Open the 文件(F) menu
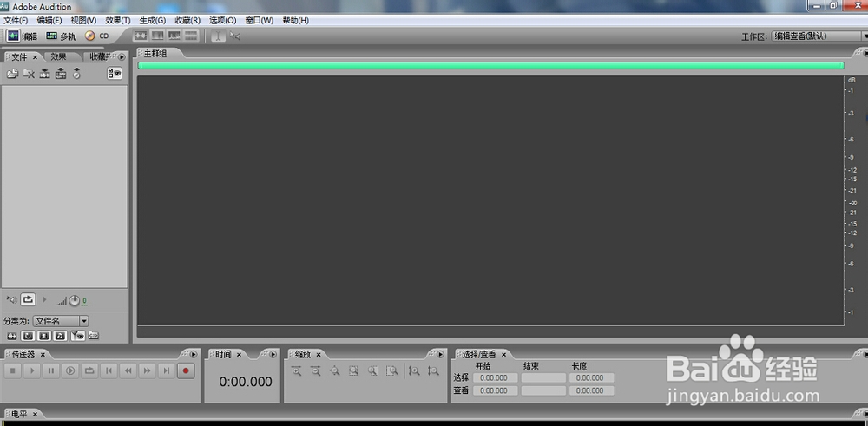Viewport: 868px width, 426px height. [x=16, y=21]
